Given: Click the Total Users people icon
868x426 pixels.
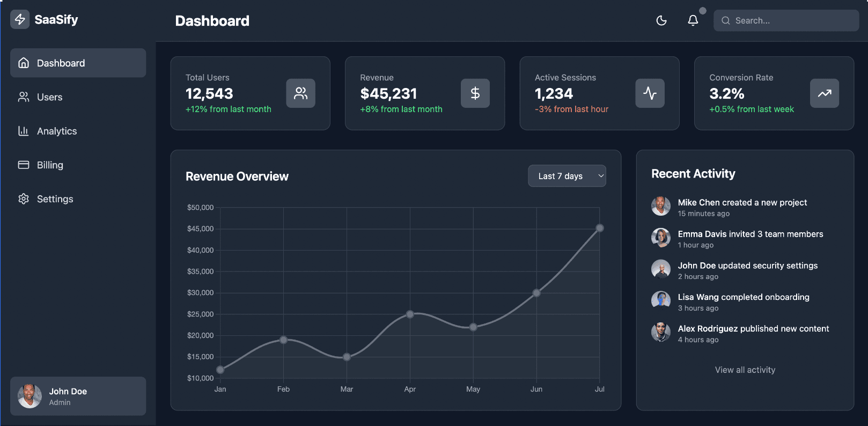Looking at the screenshot, I should tap(300, 93).
